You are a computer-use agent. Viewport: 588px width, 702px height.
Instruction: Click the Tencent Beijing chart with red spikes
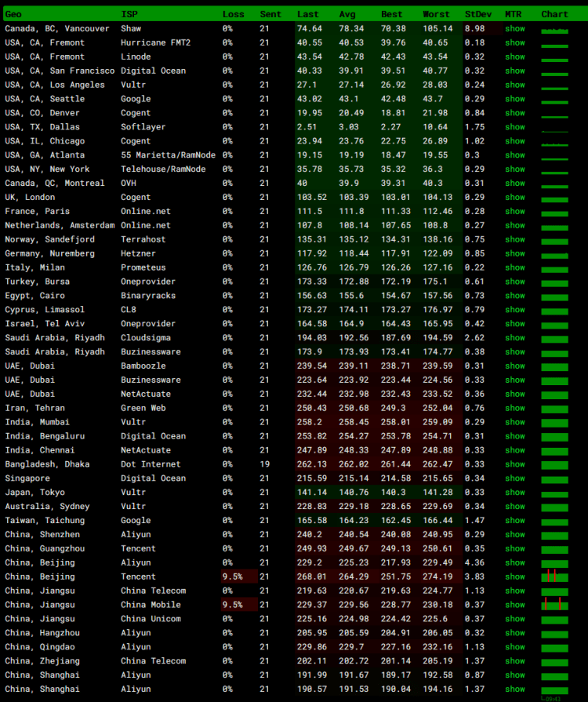tap(554, 576)
